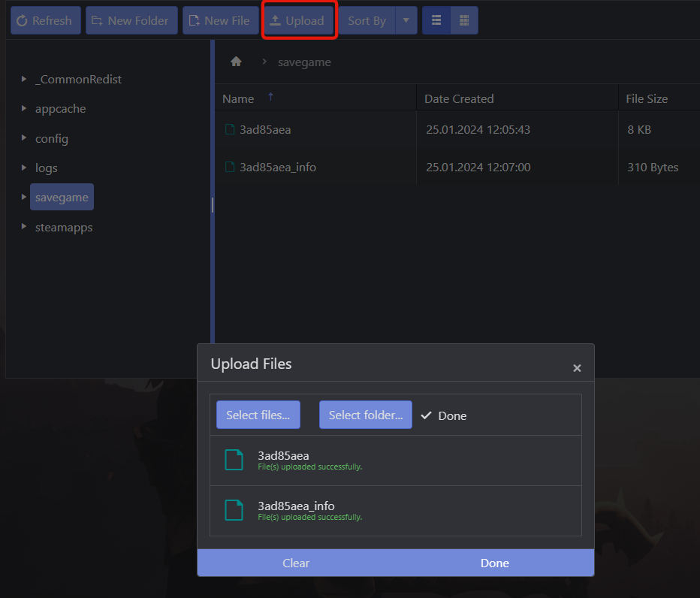The width and height of the screenshot is (700, 598).
Task: Switch to grid view layout
Action: tap(464, 20)
